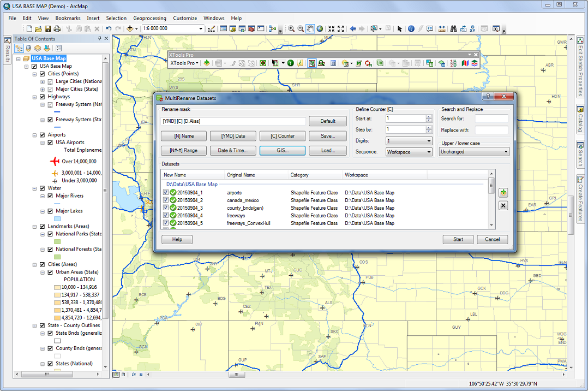
Task: Activate the Pan hand tool
Action: coord(310,28)
